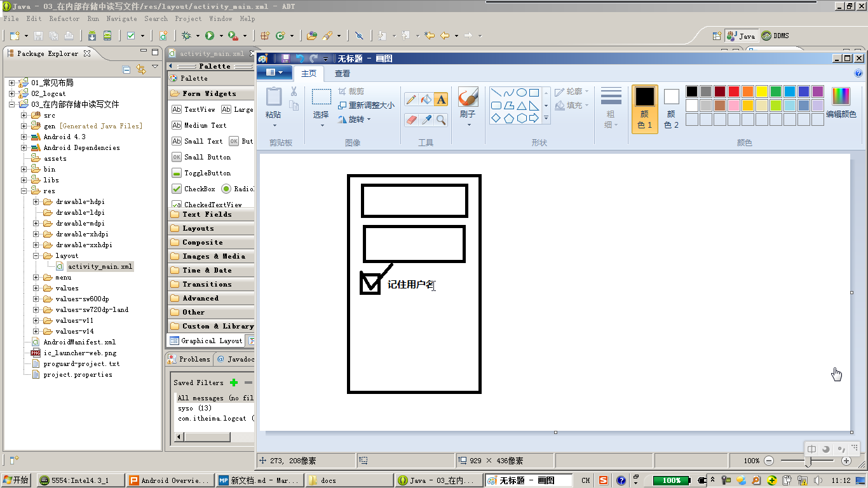Expand the src folder in Package Explorer

click(24, 116)
